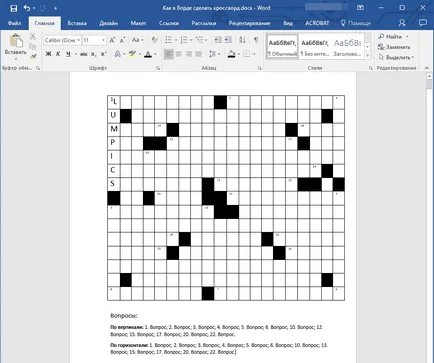Click the vertical scrollbar thumb
Screen dimensions: 434x363
point(429,84)
